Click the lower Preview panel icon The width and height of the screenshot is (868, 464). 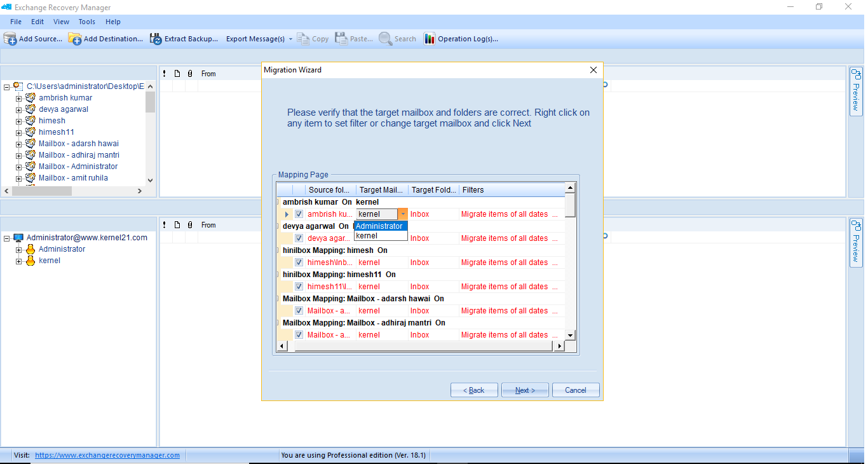click(856, 226)
